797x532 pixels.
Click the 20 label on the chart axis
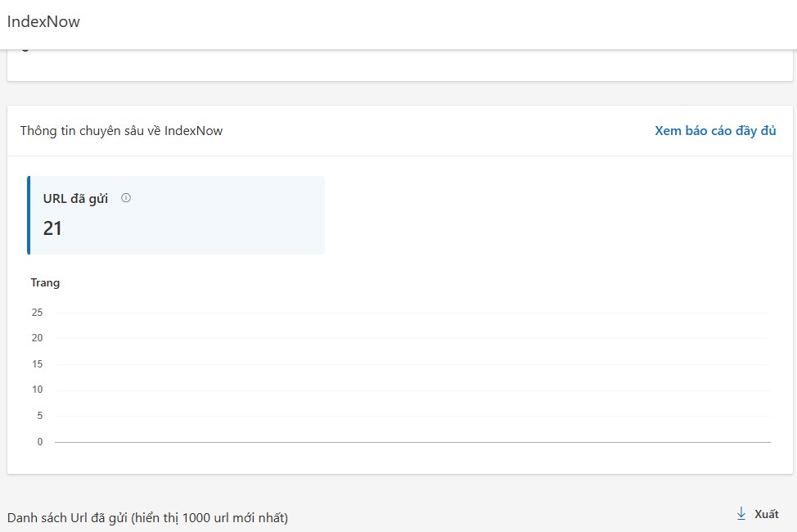[37, 338]
